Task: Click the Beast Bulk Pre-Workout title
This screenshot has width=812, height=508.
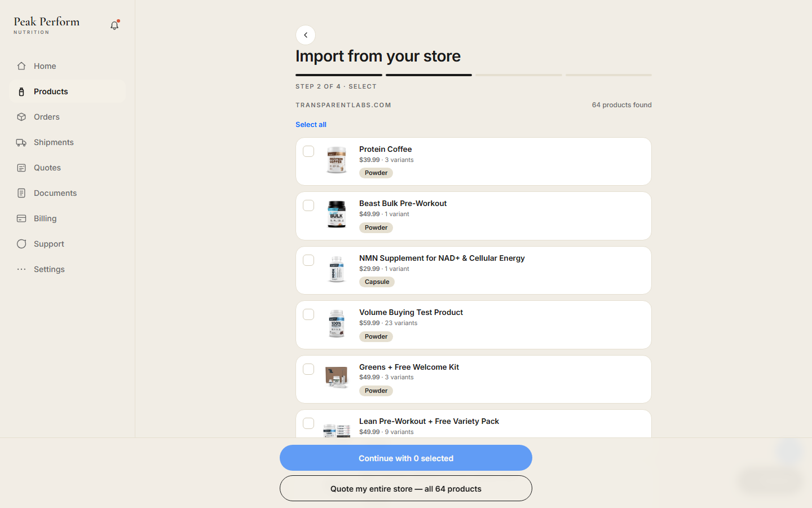Action: tap(403, 203)
